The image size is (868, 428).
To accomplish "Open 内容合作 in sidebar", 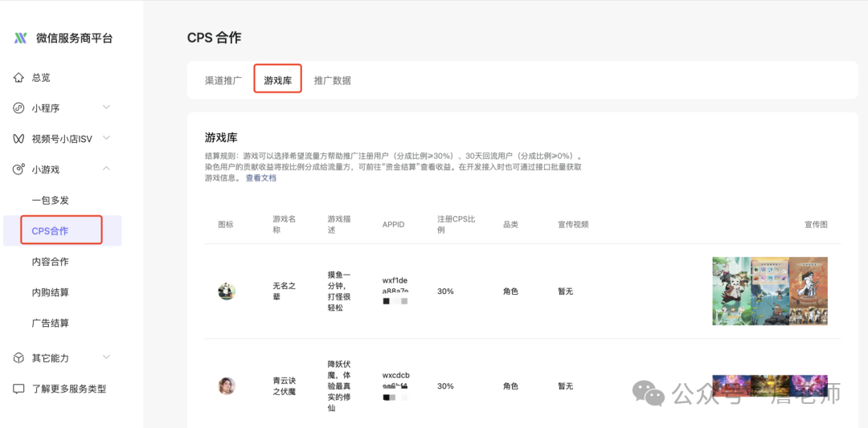I will coord(51,262).
